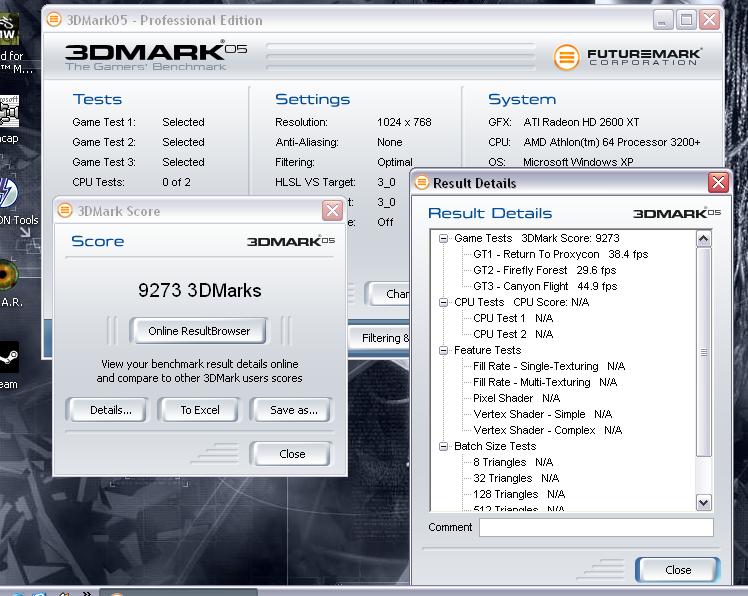Export results with To Excel button

click(200, 410)
